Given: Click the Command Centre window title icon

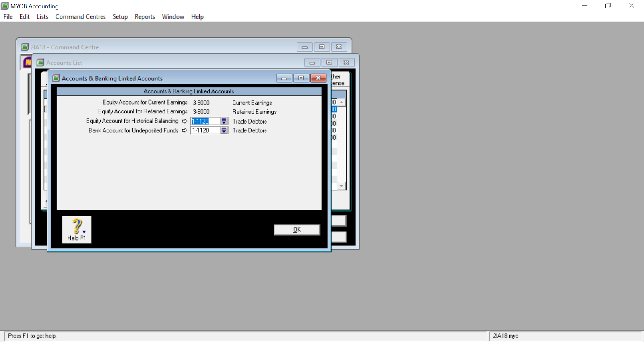Looking at the screenshot, I should coord(25,47).
